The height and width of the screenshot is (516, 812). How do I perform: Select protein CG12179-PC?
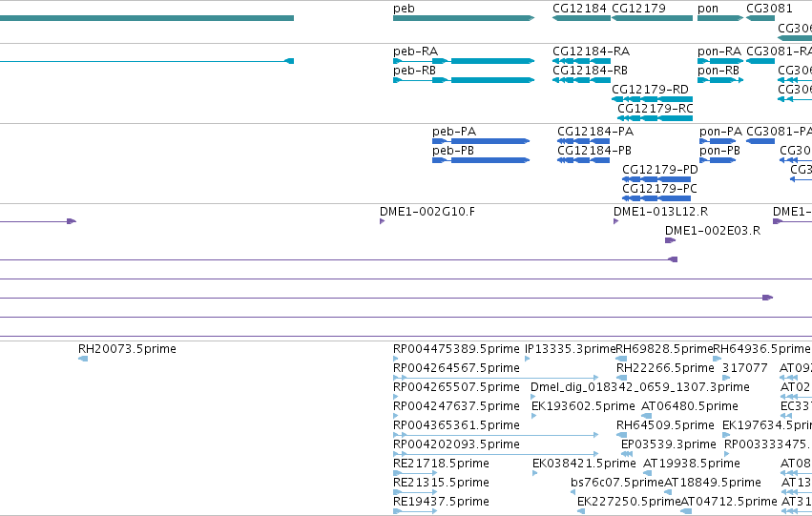coord(656,198)
